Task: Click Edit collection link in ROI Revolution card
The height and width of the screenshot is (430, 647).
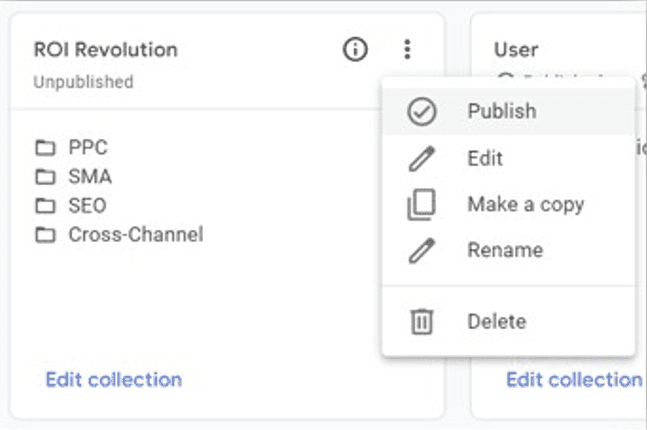Action: [x=114, y=380]
